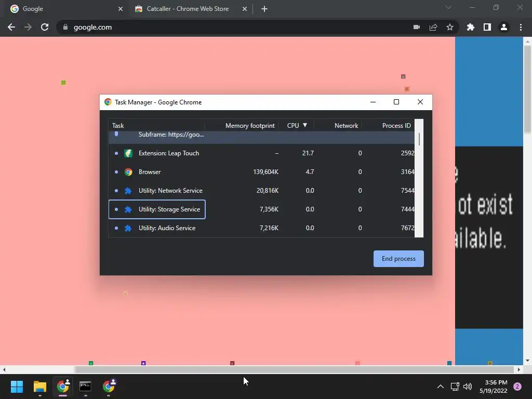
Task: Click the camera icon in address bar
Action: coord(417,27)
